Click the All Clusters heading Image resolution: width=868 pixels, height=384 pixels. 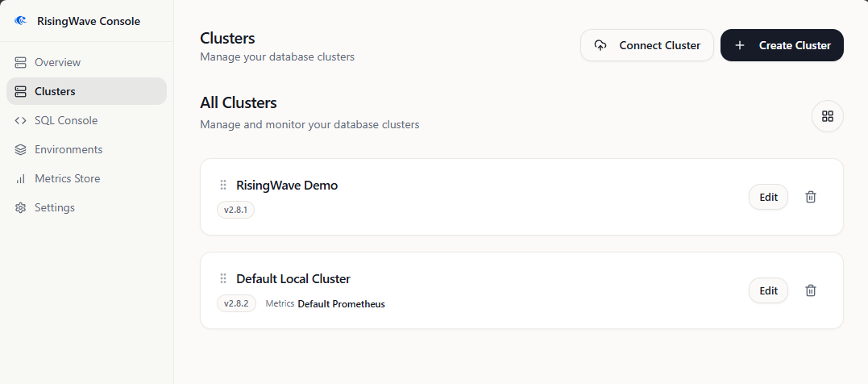point(239,102)
